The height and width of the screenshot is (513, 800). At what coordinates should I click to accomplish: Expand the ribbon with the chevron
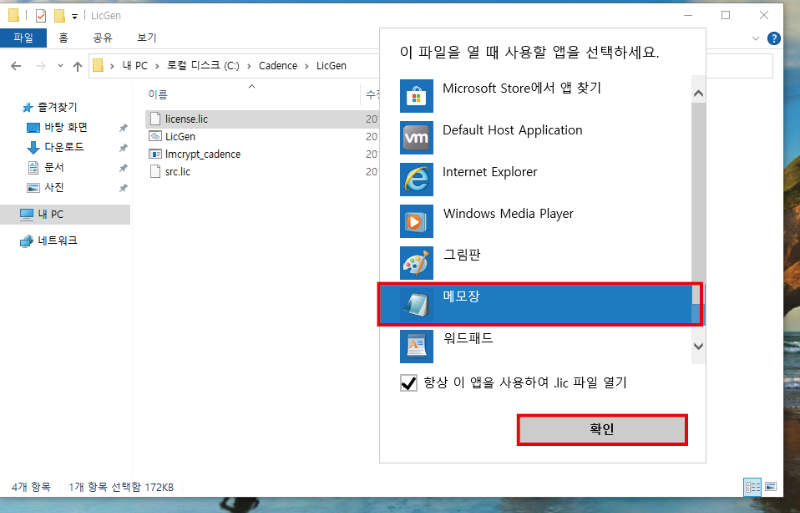(756, 38)
